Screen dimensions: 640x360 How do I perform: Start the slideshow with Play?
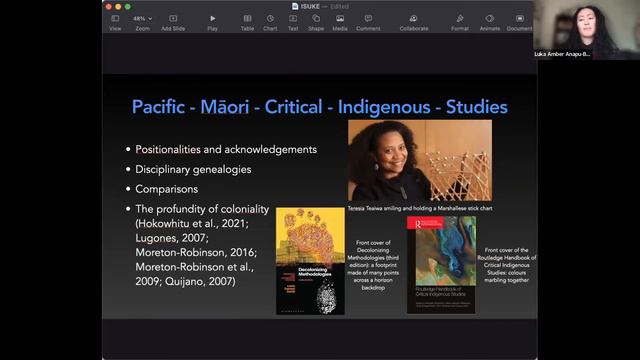tap(212, 23)
